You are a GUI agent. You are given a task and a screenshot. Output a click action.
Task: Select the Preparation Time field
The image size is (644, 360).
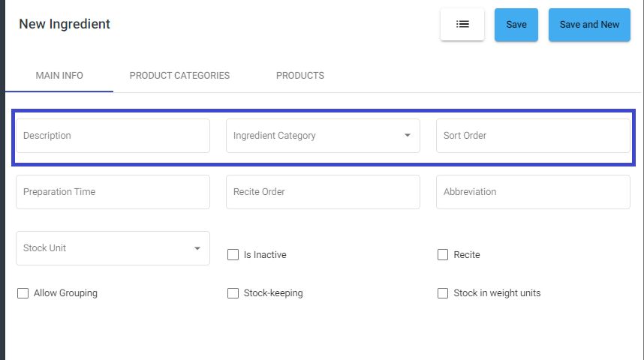(113, 192)
